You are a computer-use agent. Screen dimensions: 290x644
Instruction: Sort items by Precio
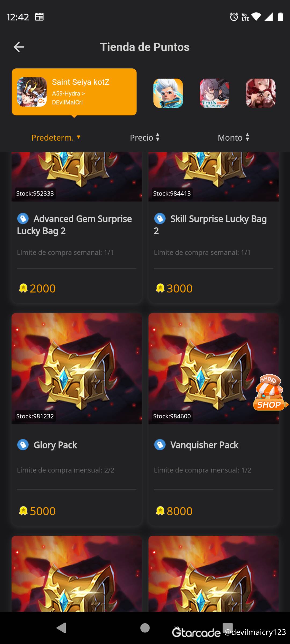tap(145, 137)
